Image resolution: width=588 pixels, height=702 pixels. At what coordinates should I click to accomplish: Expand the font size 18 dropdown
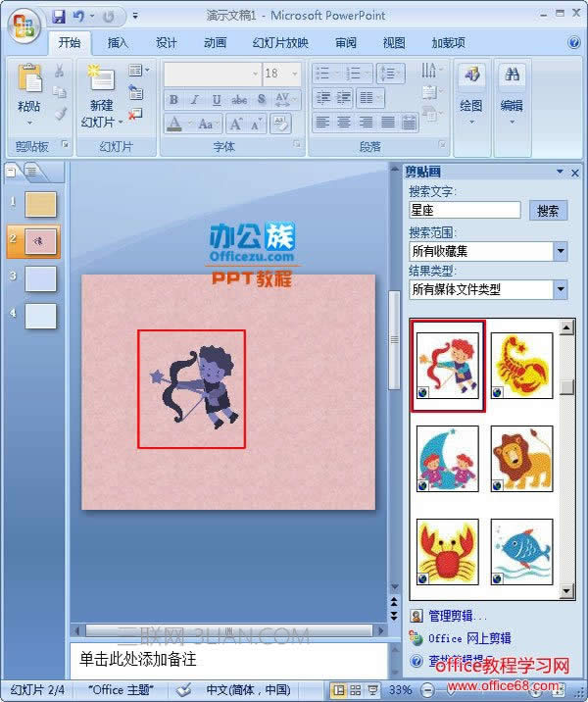[295, 74]
